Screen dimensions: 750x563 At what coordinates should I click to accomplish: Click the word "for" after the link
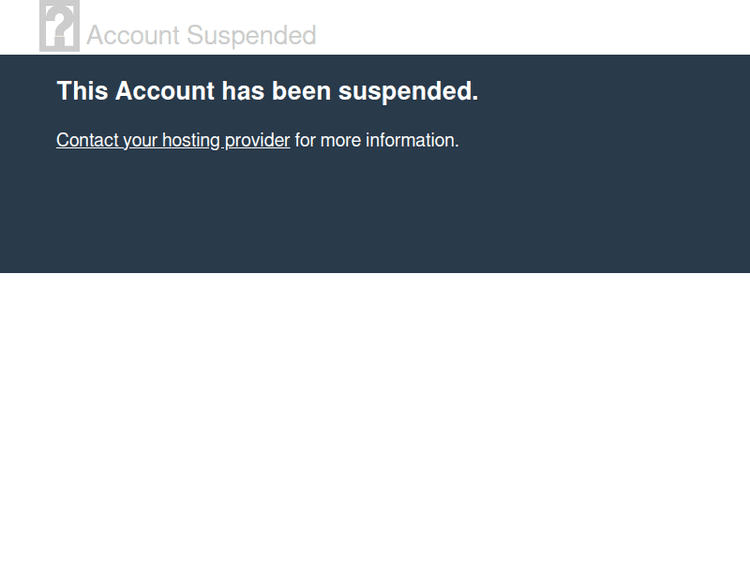[x=305, y=140]
